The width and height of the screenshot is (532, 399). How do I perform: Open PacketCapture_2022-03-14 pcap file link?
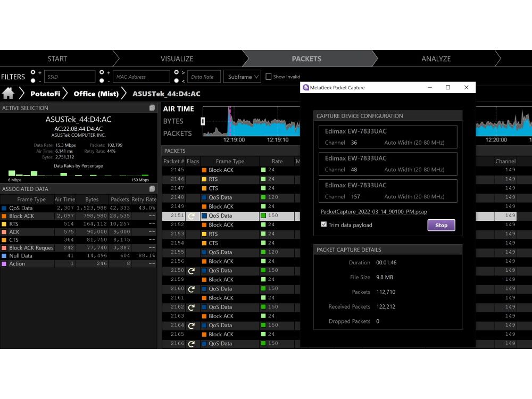[x=373, y=212]
